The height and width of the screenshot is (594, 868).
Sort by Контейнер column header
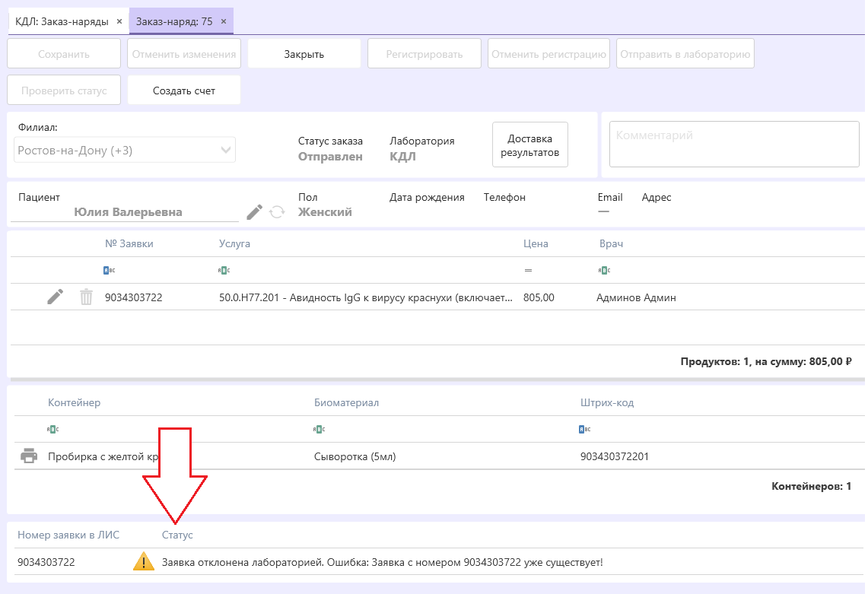[75, 402]
